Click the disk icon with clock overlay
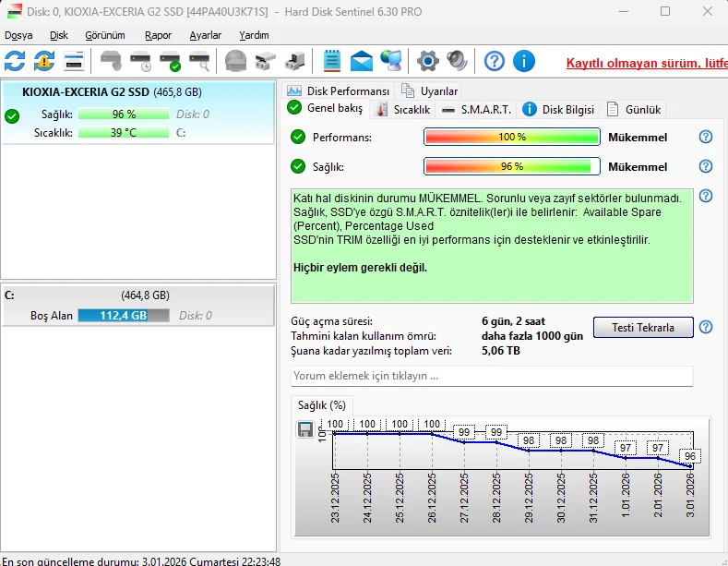This screenshot has height=566, width=728. tap(140, 61)
